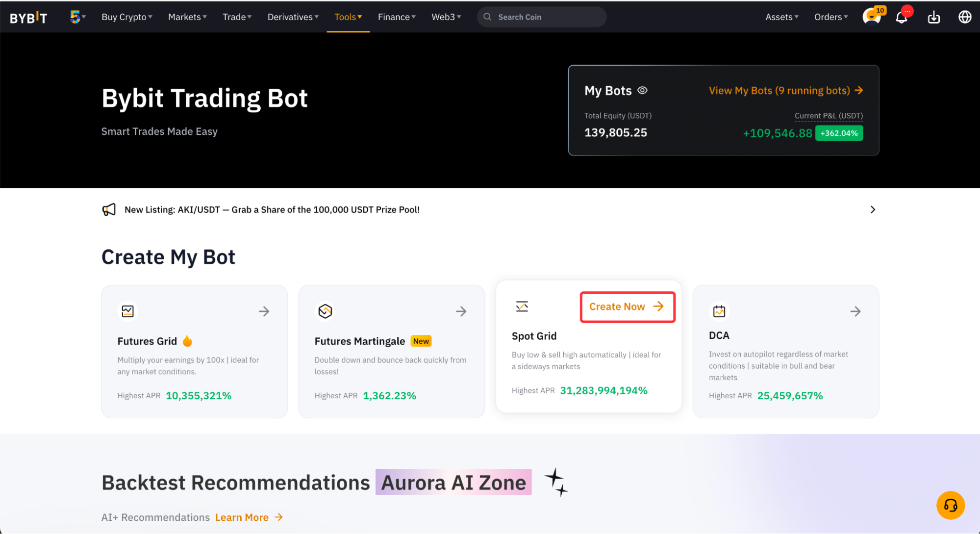980x534 pixels.
Task: Click the Futures Grid card icon
Action: (128, 311)
